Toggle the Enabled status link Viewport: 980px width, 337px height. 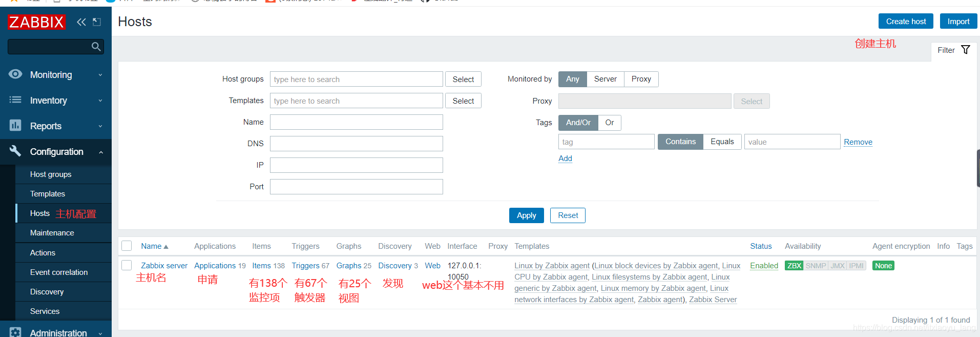[764, 266]
